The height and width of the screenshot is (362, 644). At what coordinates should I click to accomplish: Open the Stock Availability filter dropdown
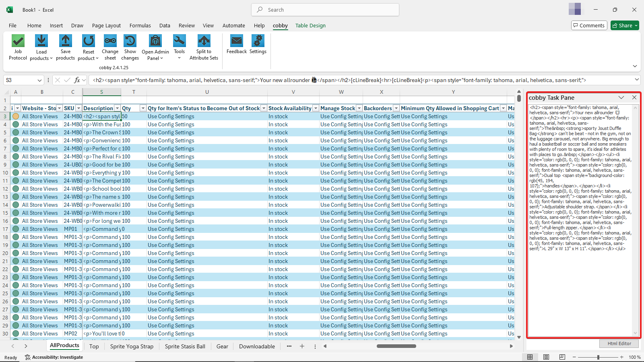coord(316,108)
